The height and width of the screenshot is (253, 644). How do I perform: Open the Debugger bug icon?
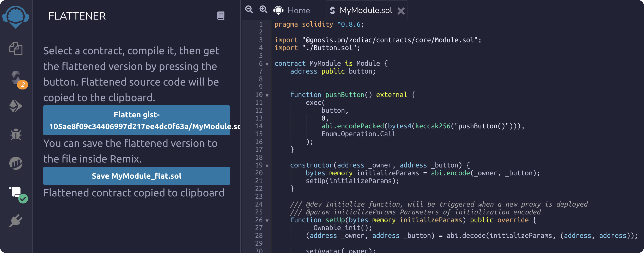point(16,134)
